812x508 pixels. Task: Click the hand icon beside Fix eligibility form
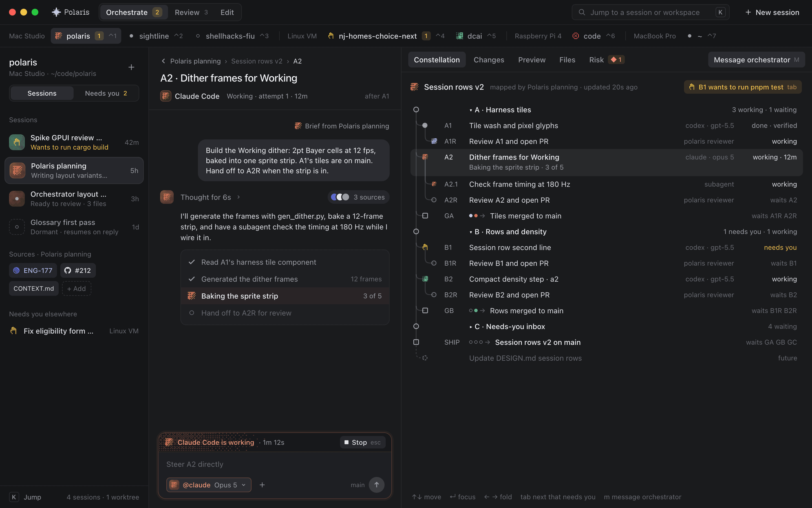click(14, 331)
